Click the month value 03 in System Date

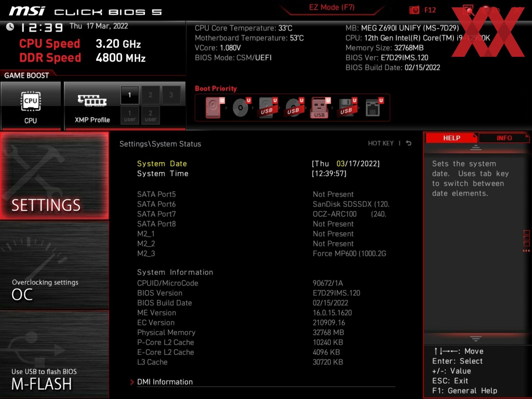pyautogui.click(x=340, y=163)
